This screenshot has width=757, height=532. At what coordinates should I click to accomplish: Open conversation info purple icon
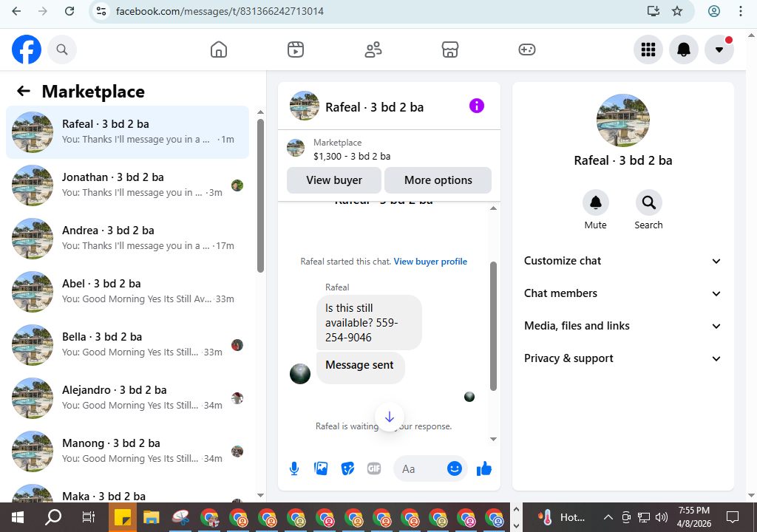pyautogui.click(x=477, y=106)
